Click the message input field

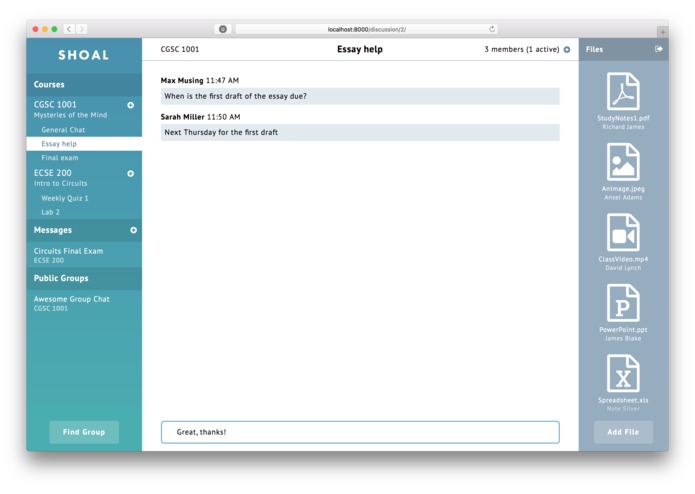360,432
